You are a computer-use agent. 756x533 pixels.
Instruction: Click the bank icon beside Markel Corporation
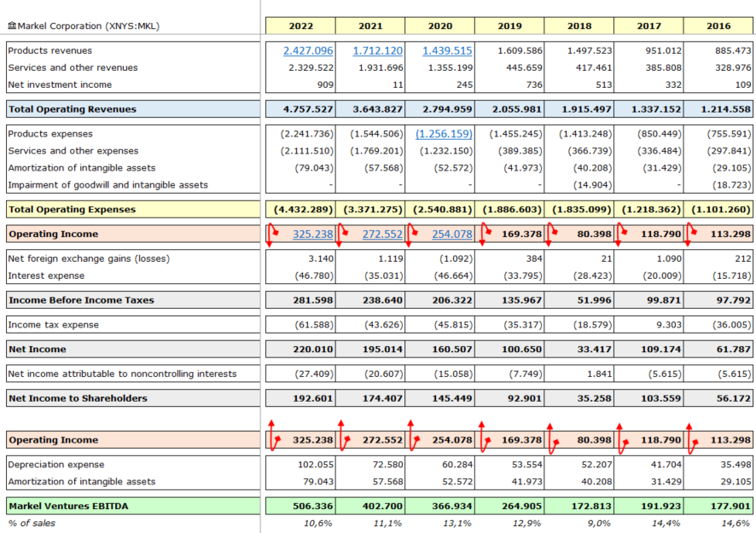point(12,26)
